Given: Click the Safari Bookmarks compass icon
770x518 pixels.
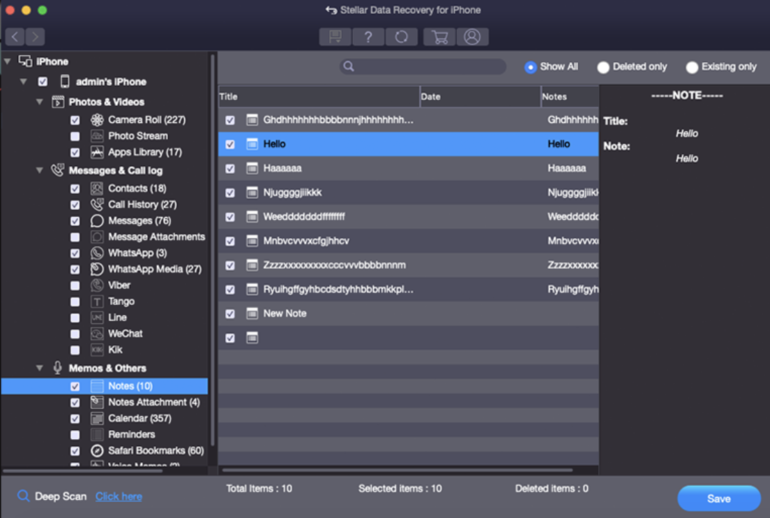Looking at the screenshot, I should click(x=97, y=450).
